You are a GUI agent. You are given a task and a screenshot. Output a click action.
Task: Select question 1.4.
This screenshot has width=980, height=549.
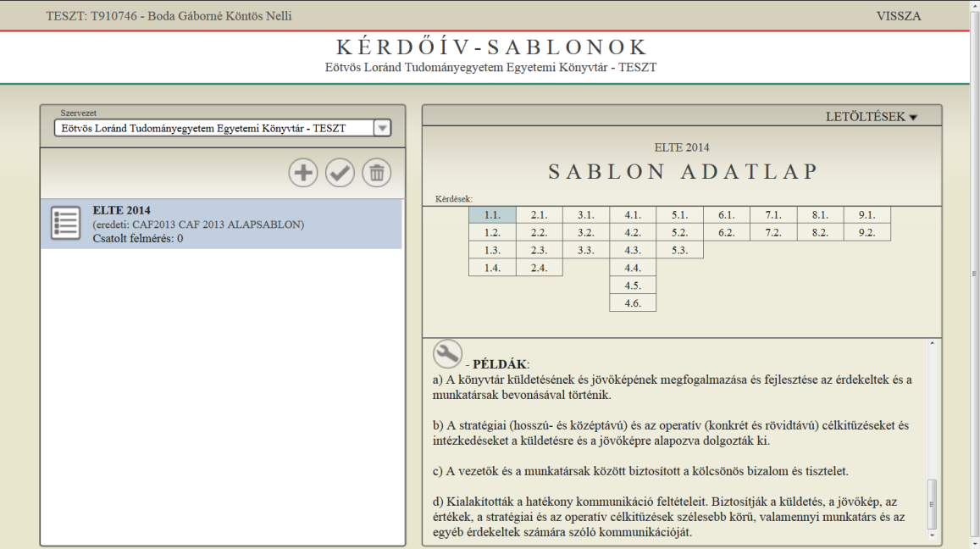[492, 268]
